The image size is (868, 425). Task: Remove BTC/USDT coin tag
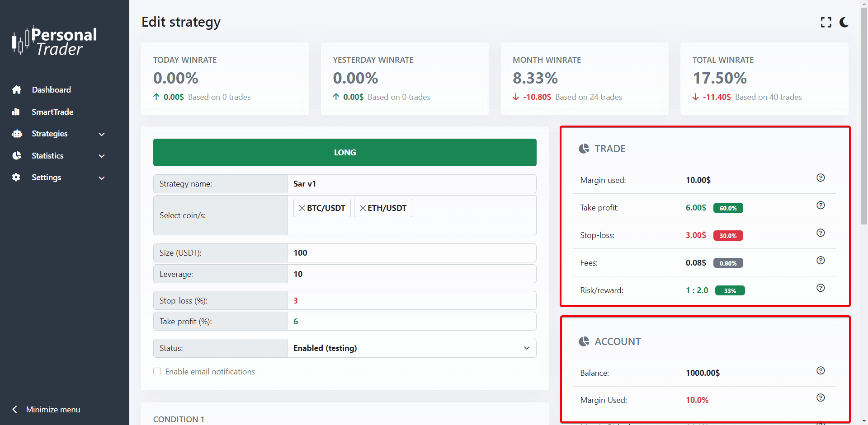pyautogui.click(x=302, y=208)
